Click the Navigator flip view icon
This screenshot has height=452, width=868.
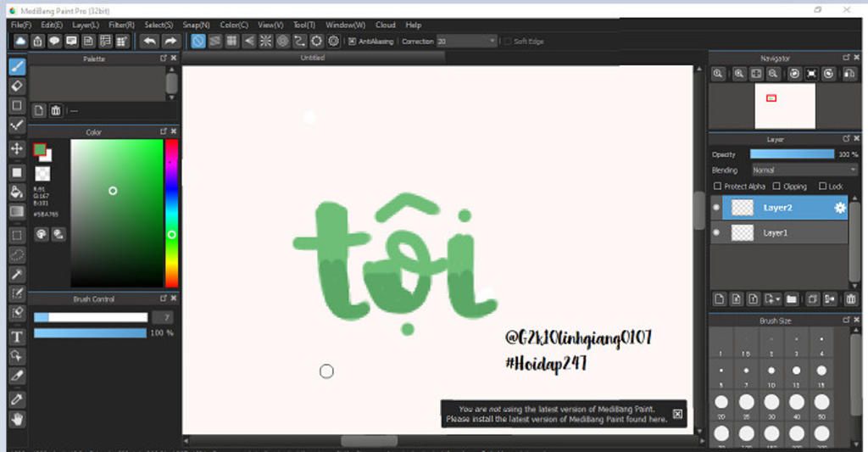(x=849, y=74)
